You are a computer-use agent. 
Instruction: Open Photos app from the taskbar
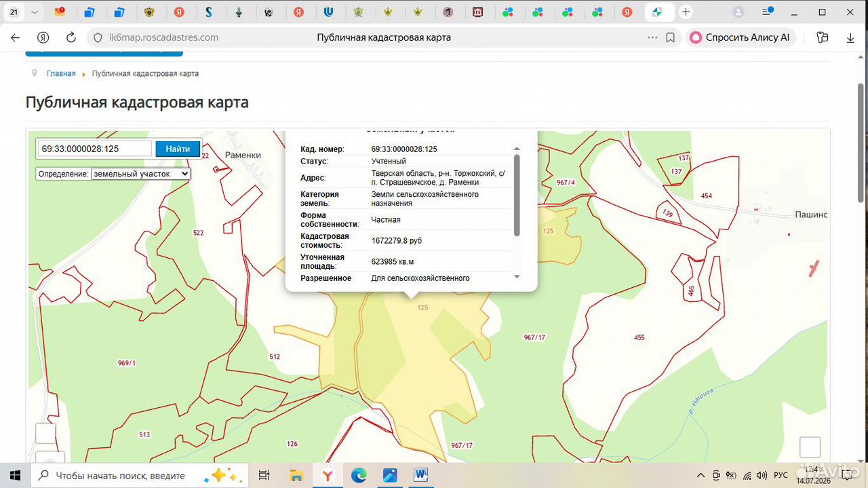[390, 476]
